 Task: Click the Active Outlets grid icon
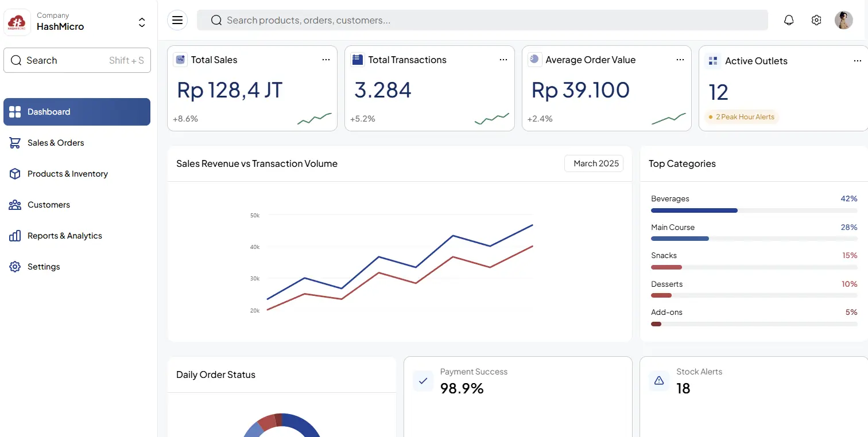tap(713, 61)
